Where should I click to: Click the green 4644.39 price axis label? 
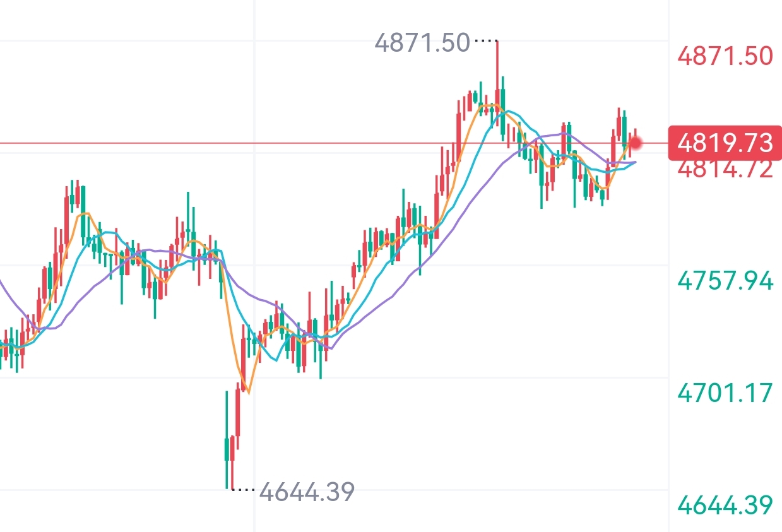click(725, 505)
